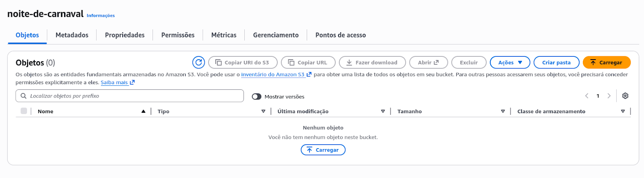Click Abrir external link button

428,62
